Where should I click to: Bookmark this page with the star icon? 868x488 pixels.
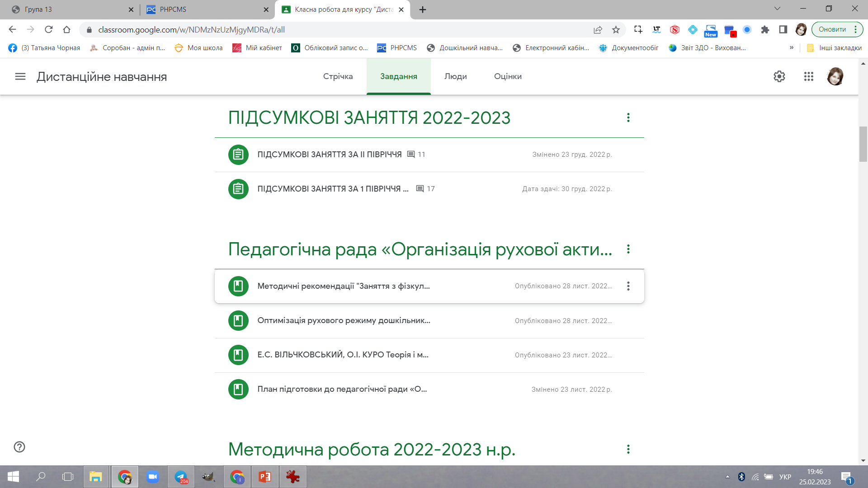coord(616,30)
